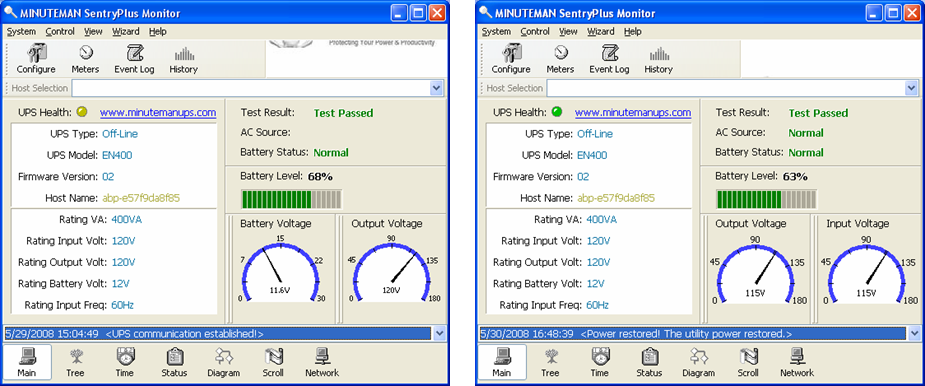Click the yellow UPS Health indicator in left window
The height and width of the screenshot is (386, 925).
82,111
